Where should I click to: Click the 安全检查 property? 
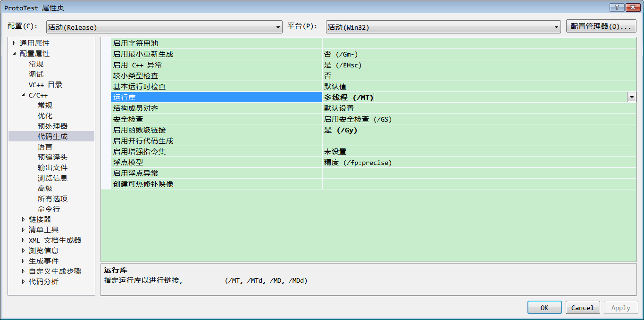point(217,119)
